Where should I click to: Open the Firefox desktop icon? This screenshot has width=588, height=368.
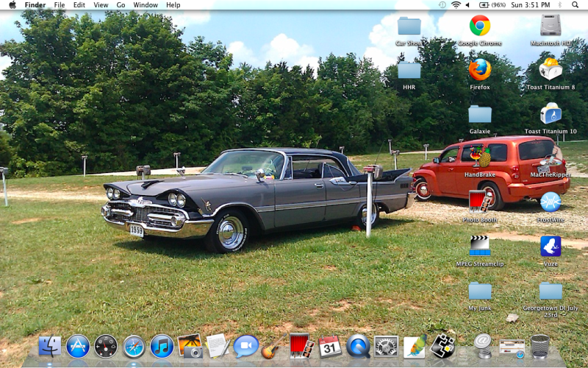480,69
